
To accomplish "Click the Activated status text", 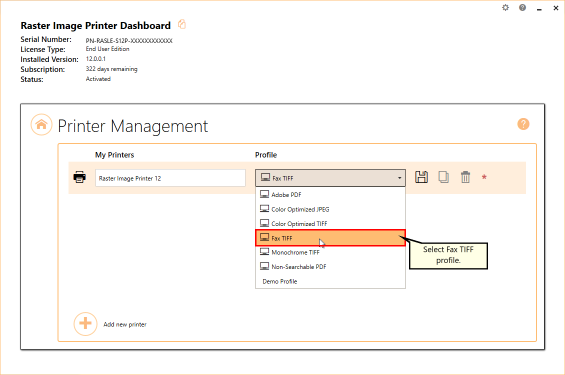I will pyautogui.click(x=98, y=79).
